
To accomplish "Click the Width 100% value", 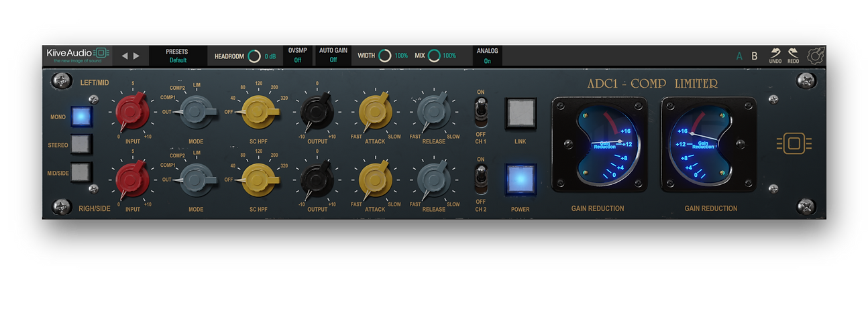I will pos(401,56).
